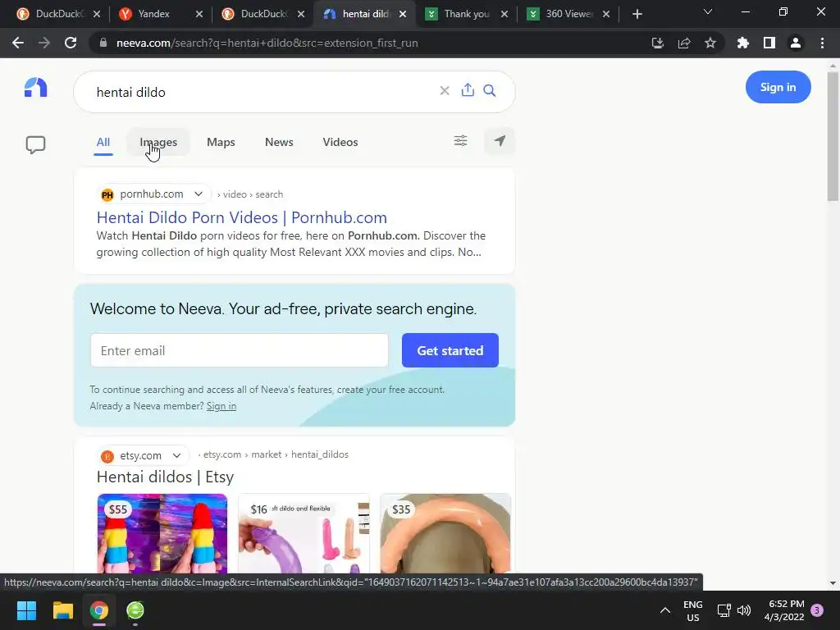The image size is (840, 630).
Task: Click Chrome icon in taskbar
Action: tap(99, 610)
